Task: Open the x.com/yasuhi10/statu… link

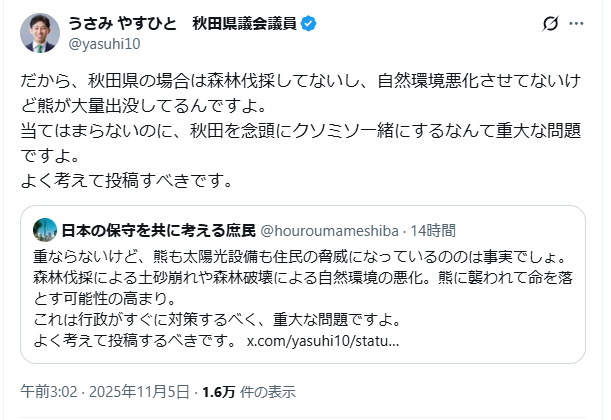Action: (322, 342)
